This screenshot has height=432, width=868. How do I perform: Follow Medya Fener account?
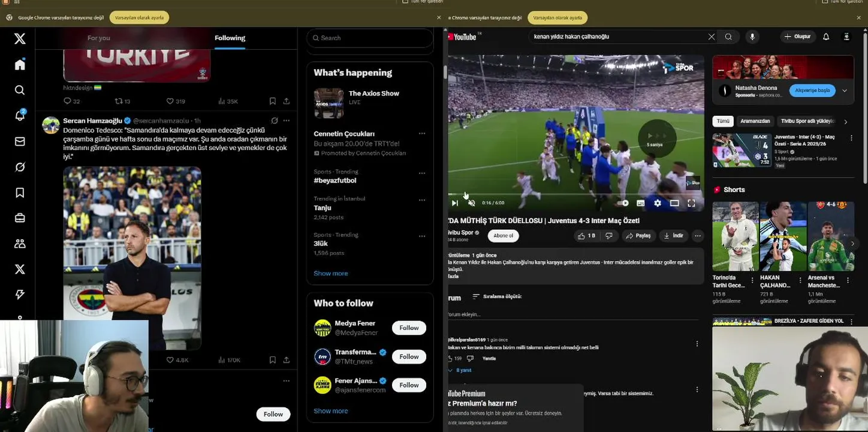click(x=409, y=328)
